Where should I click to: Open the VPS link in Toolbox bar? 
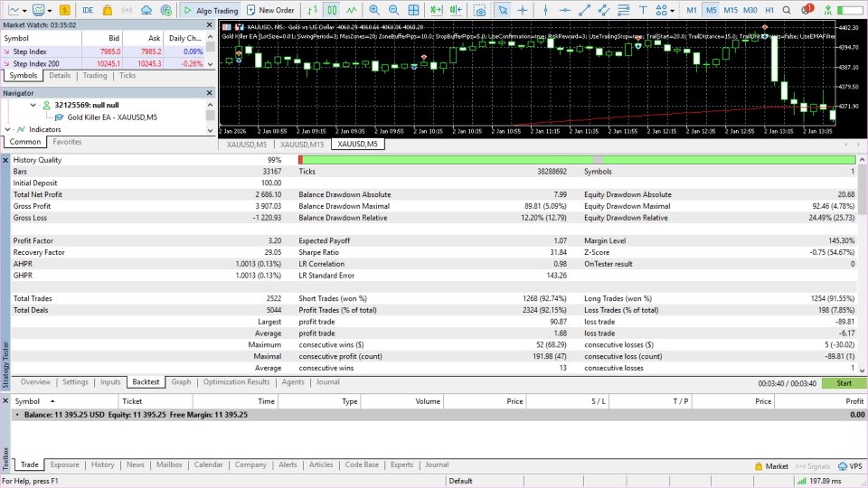(850, 466)
